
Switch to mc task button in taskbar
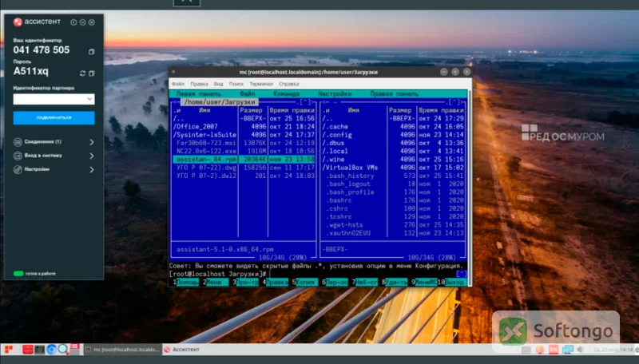pyautogui.click(x=123, y=350)
